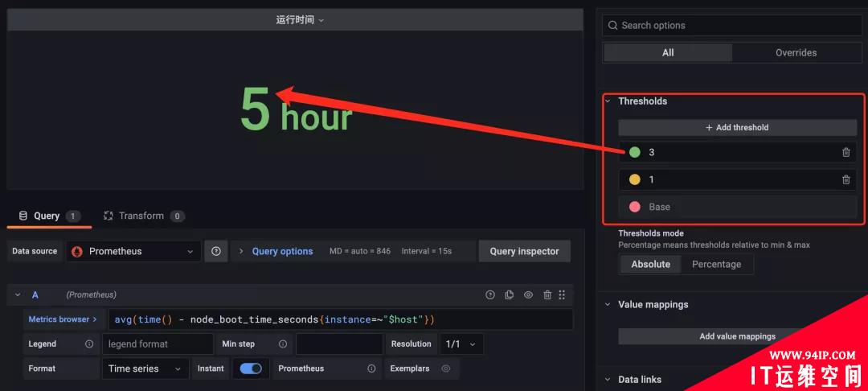The image size is (868, 391).
Task: Select Absolute thresholds mode
Action: (650, 264)
